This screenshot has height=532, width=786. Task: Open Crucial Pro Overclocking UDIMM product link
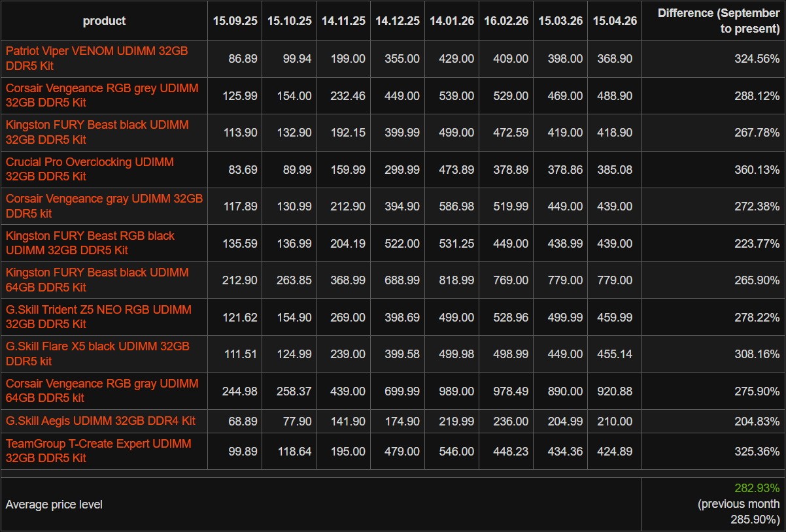pos(90,169)
